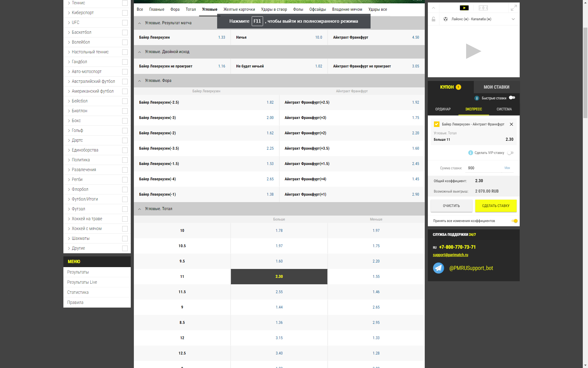588x368 pixels.
Task: Toggle Принять все изменения коэффициентов switch
Action: [515, 221]
